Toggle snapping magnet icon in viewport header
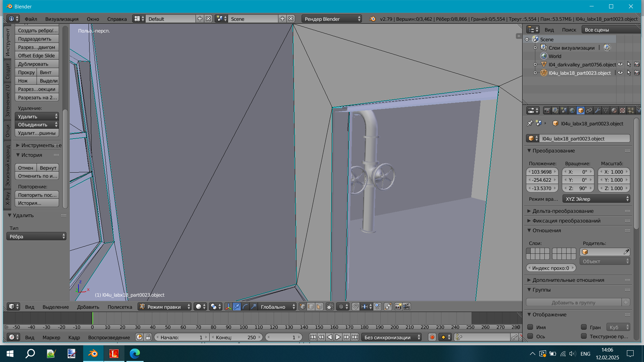 click(356, 307)
